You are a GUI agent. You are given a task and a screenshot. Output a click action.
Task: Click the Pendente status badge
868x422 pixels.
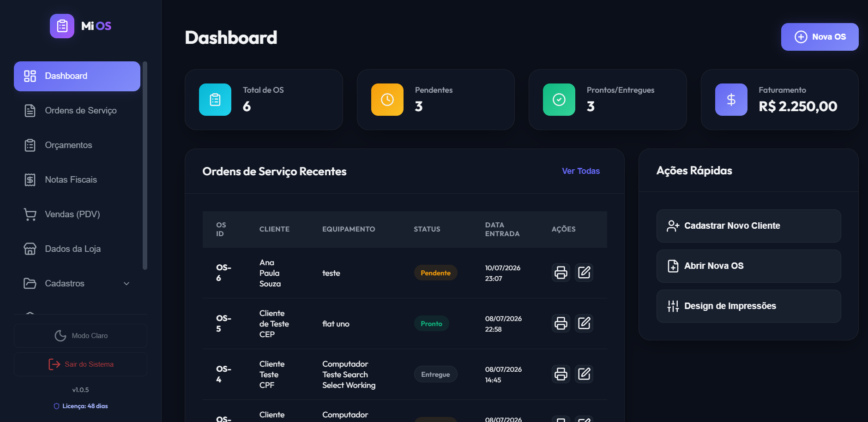[x=435, y=273]
